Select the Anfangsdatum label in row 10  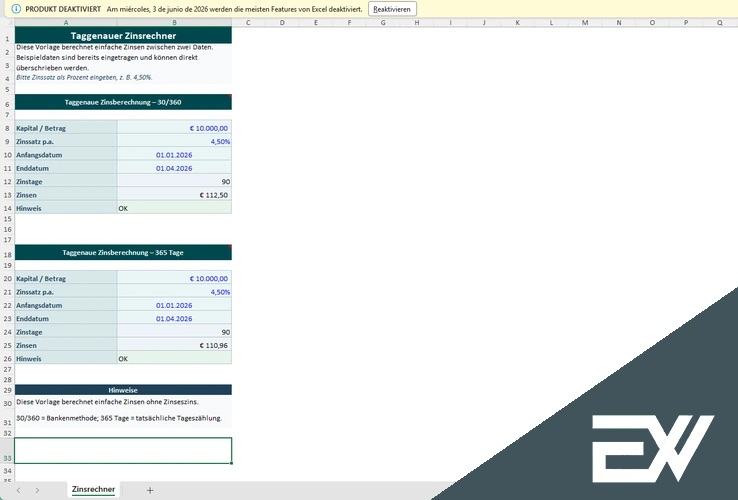66,154
